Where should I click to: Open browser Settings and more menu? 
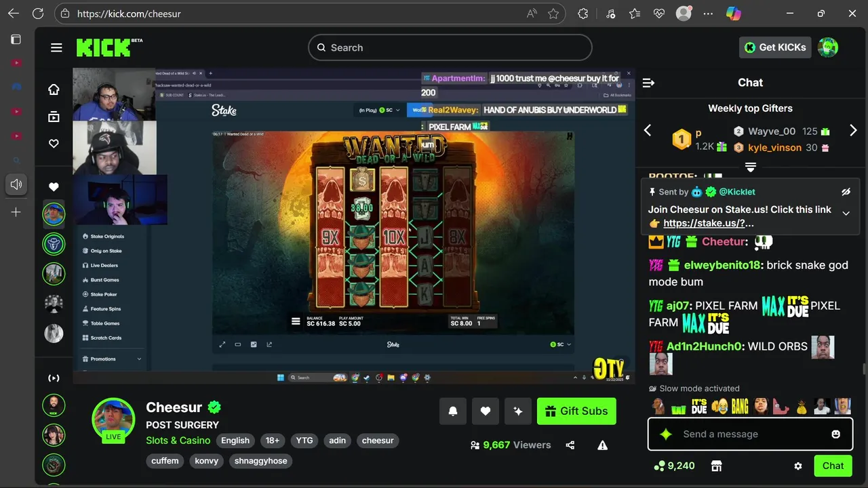click(709, 14)
